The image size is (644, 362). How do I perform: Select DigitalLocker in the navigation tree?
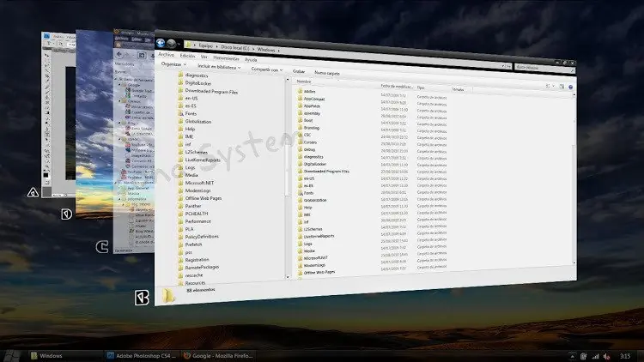pos(198,83)
